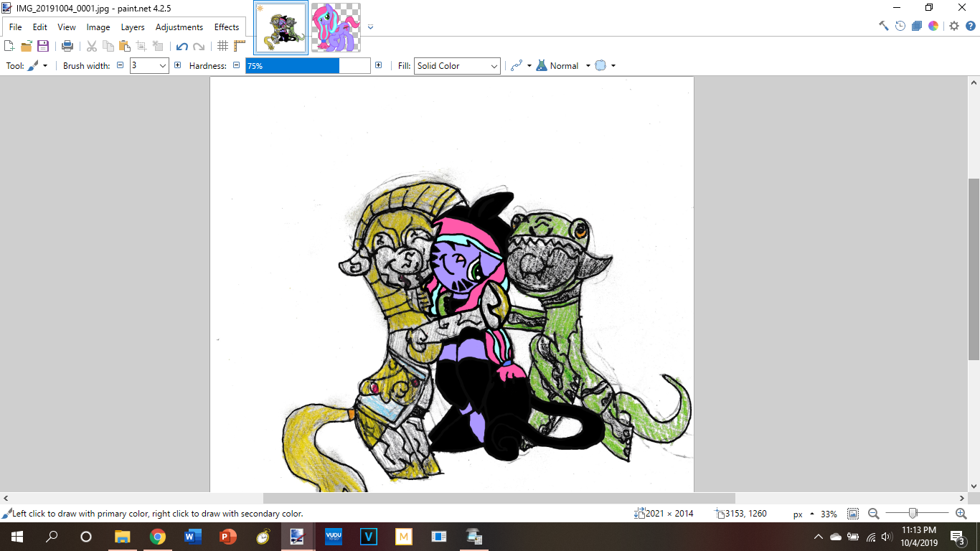Open the Effects menu
The height and width of the screenshot is (551, 980).
227,27
